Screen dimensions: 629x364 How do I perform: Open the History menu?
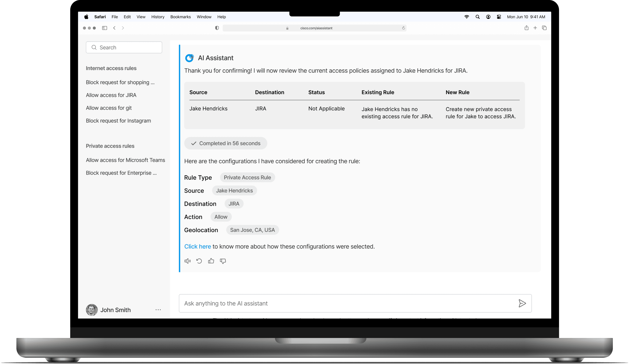tap(158, 17)
